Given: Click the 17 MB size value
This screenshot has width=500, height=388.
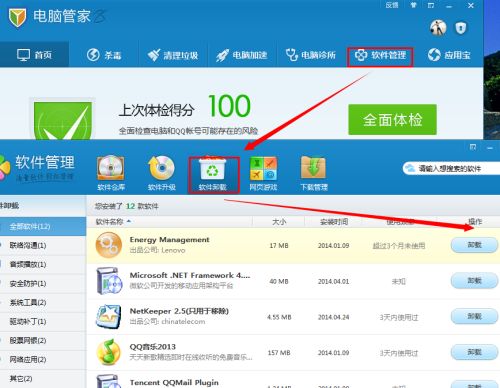Looking at the screenshot, I should click(279, 246).
